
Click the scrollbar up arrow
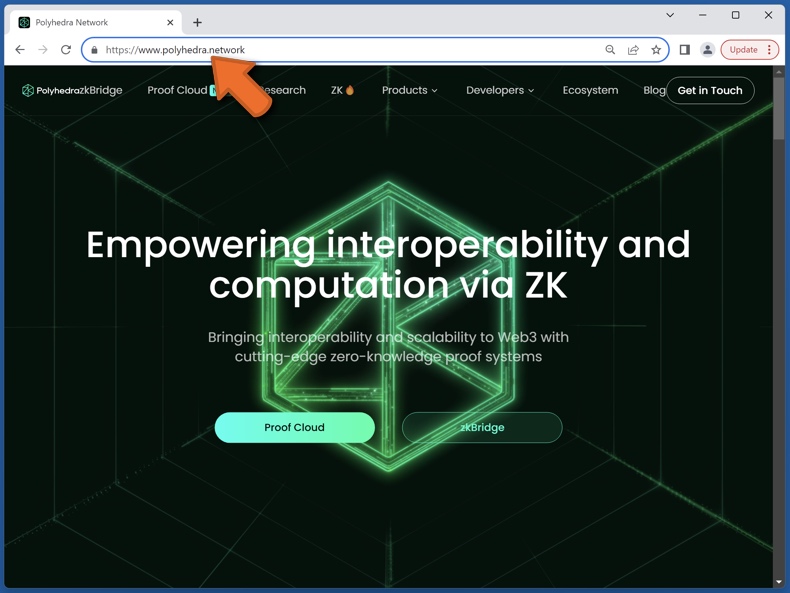click(779, 72)
